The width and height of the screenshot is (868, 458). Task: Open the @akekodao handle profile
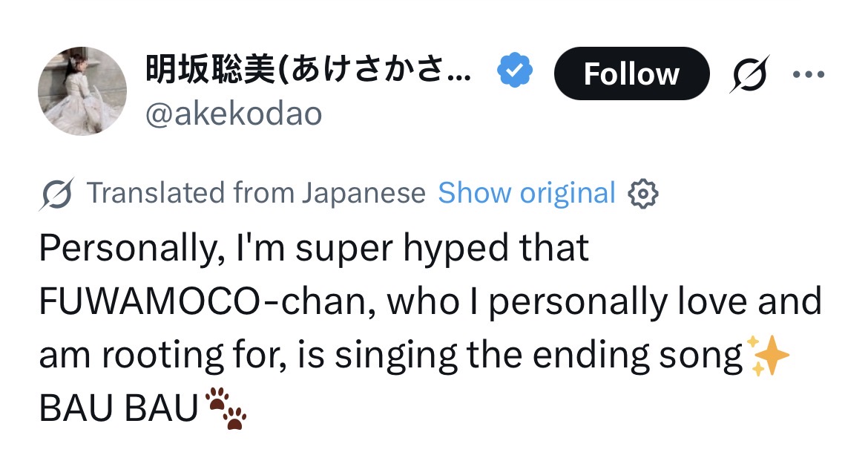point(234,114)
